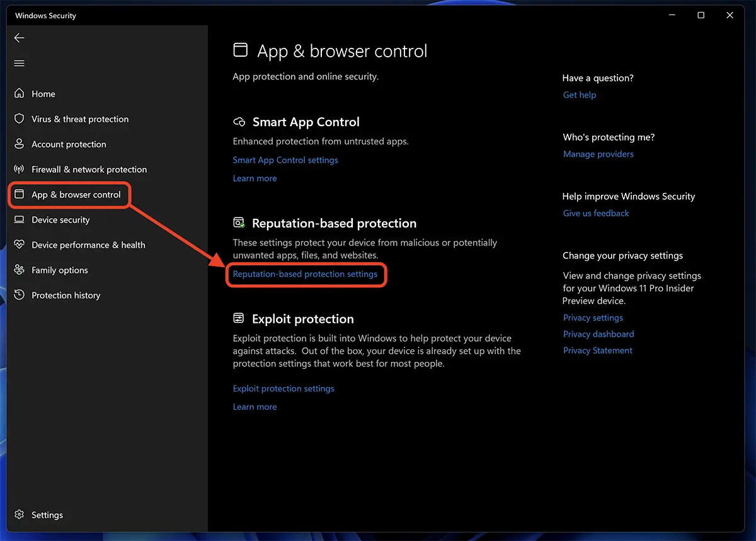Click the Family options people icon
The height and width of the screenshot is (541, 756).
[x=20, y=270]
